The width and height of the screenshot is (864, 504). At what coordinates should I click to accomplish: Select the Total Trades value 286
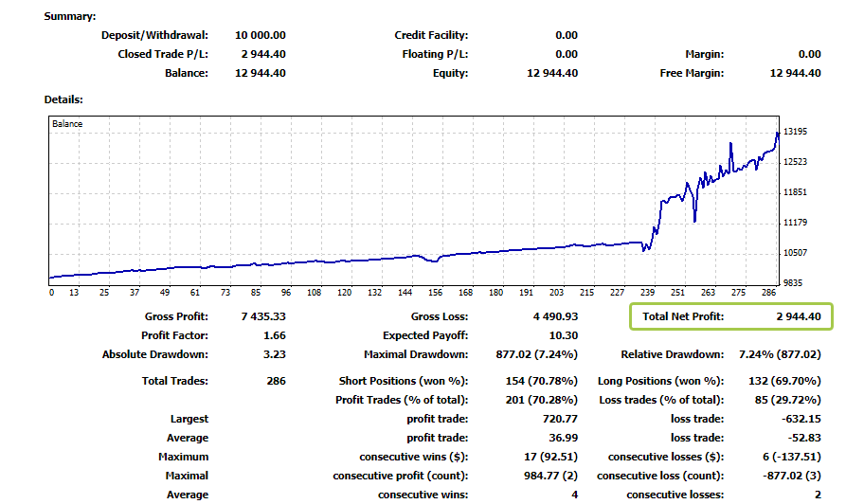point(276,381)
